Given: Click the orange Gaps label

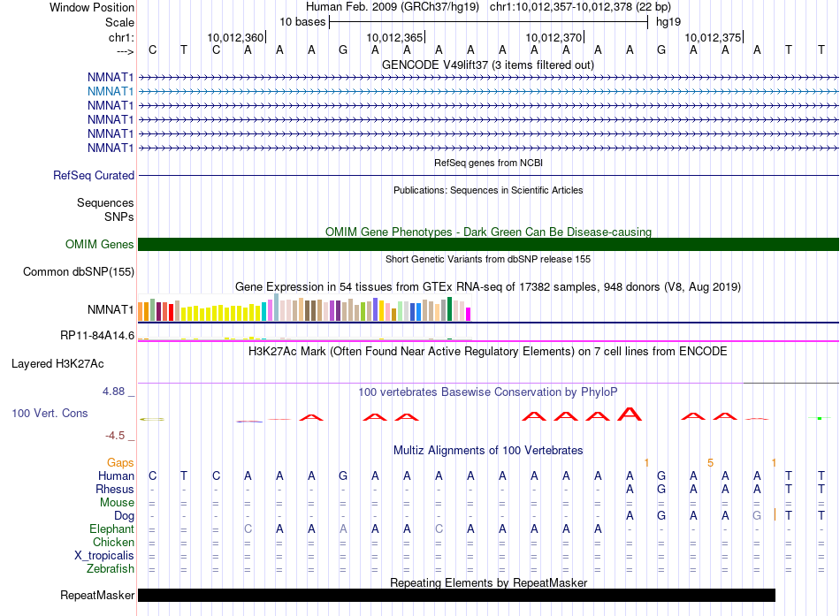Looking at the screenshot, I should [120, 462].
